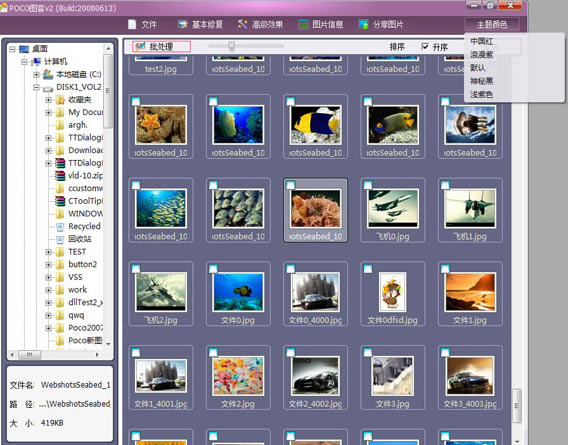The image size is (568, 445).
Task: Select the 文件0_4000.jpg car thumbnail
Action: click(316, 292)
